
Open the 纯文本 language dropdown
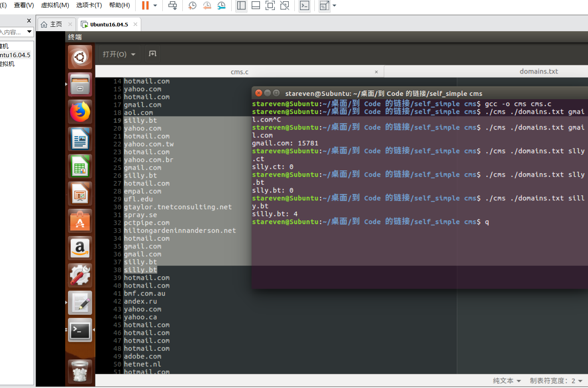[x=507, y=381]
